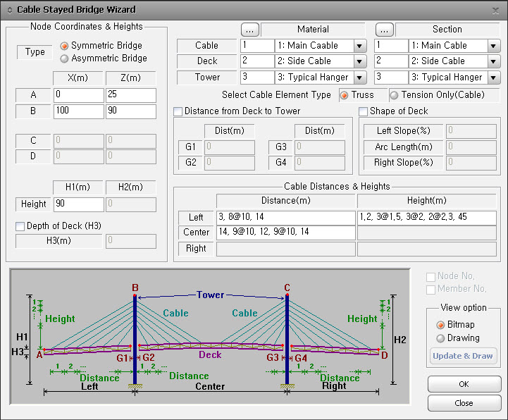Click Left Distance(m) field
This screenshot has height=420, width=508.
coord(286,218)
